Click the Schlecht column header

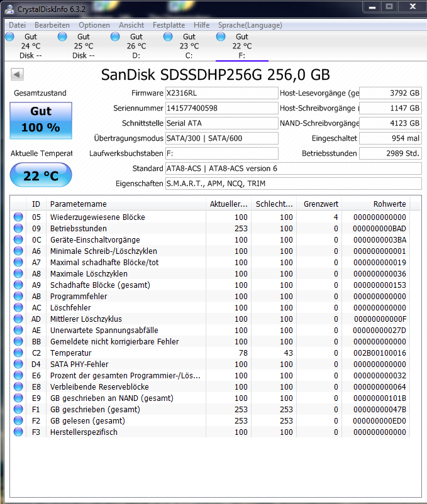pyautogui.click(x=274, y=204)
